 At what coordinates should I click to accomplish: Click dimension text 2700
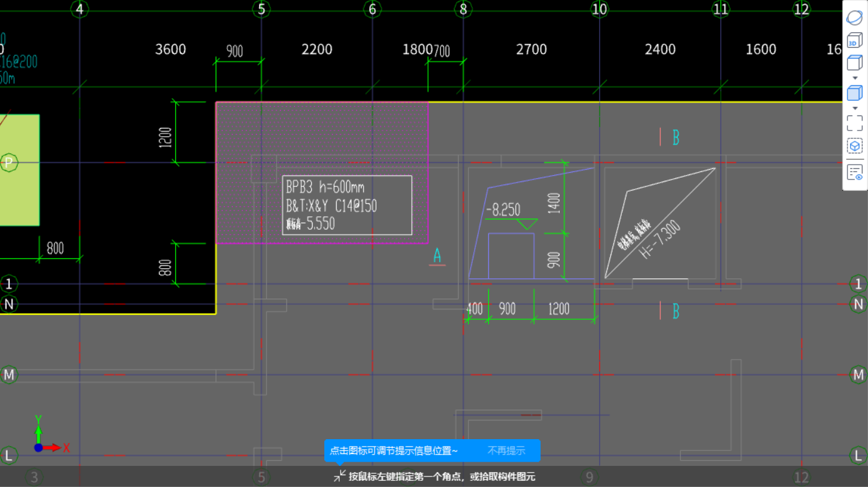point(531,49)
